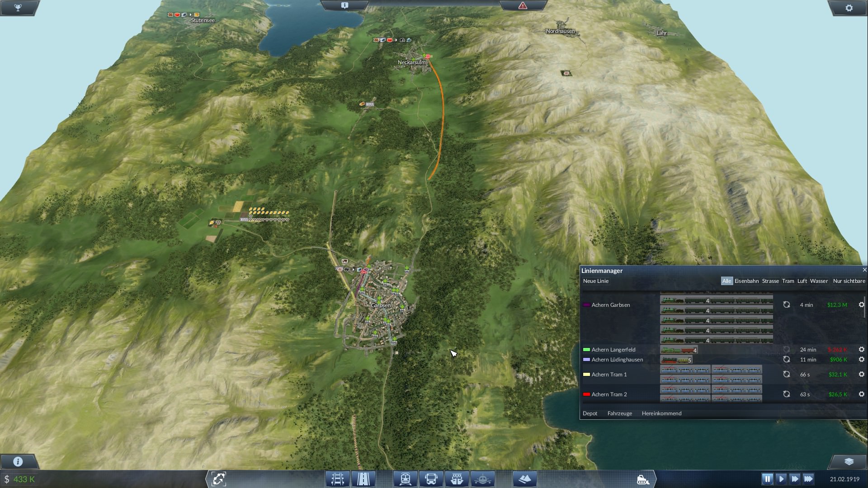The height and width of the screenshot is (488, 868).
Task: Open settings gear for Achern Garbsen line
Action: [x=861, y=305]
